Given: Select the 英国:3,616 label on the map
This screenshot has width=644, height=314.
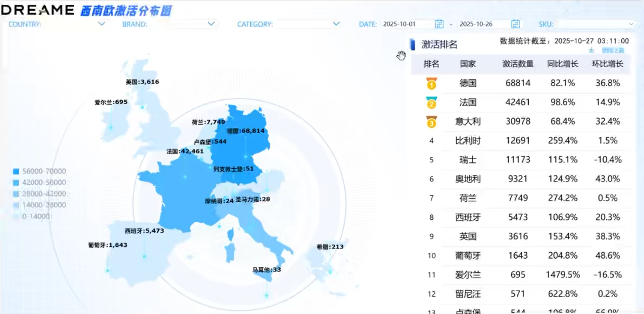Looking at the screenshot, I should (x=142, y=82).
